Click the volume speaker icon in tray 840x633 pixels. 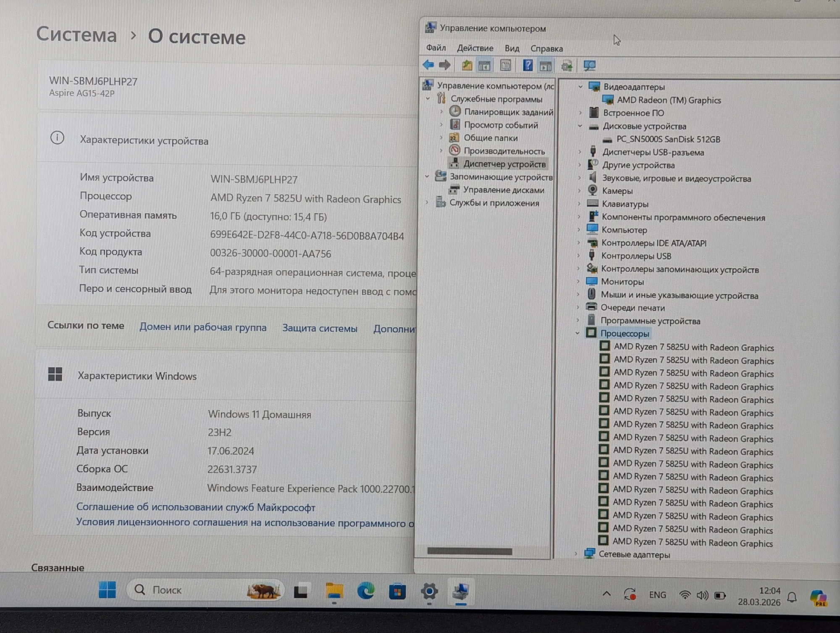point(702,595)
